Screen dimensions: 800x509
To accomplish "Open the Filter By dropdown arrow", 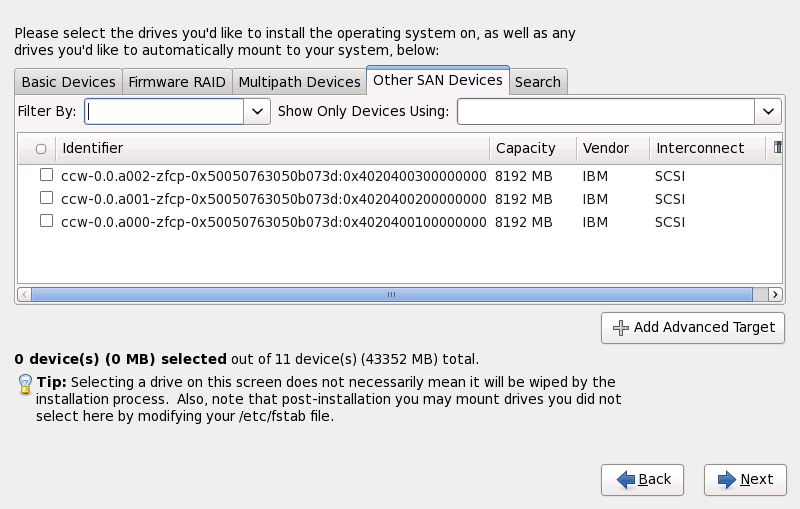I will tap(258, 111).
